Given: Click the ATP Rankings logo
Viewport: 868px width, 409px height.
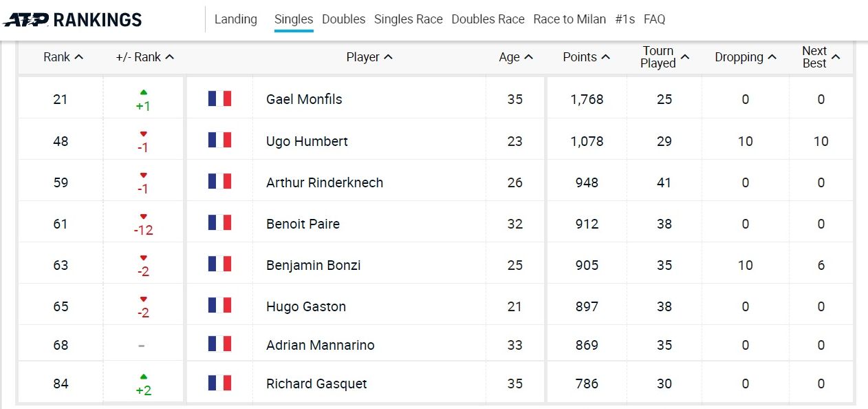Looking at the screenshot, I should point(72,20).
